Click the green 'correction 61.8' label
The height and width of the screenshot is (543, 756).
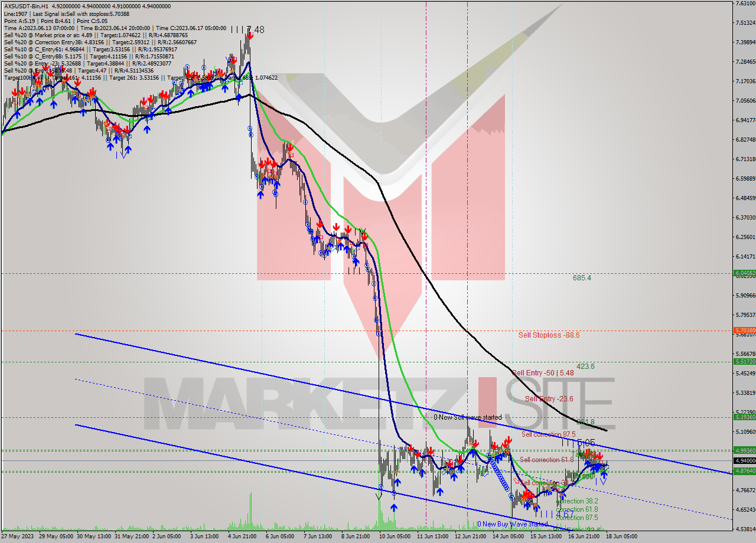point(576,509)
